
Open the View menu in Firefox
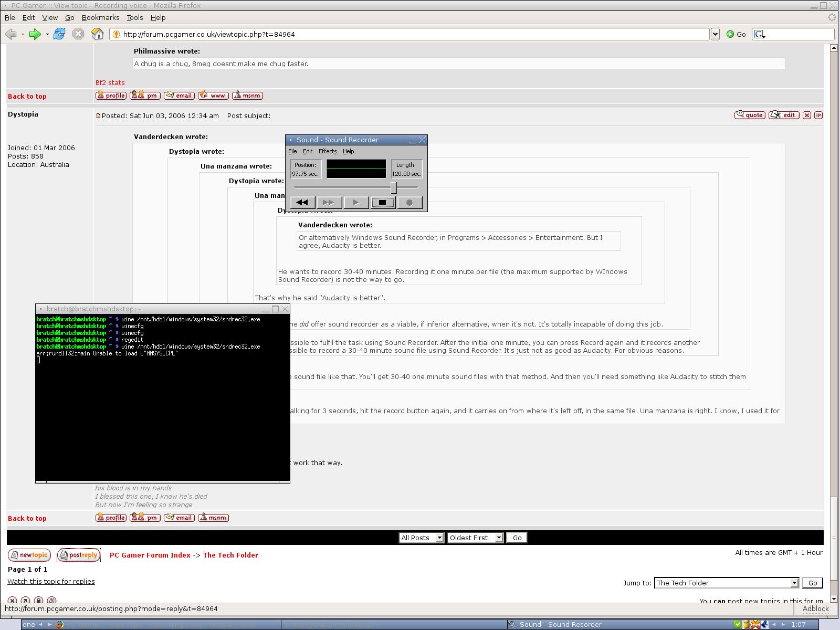[50, 17]
